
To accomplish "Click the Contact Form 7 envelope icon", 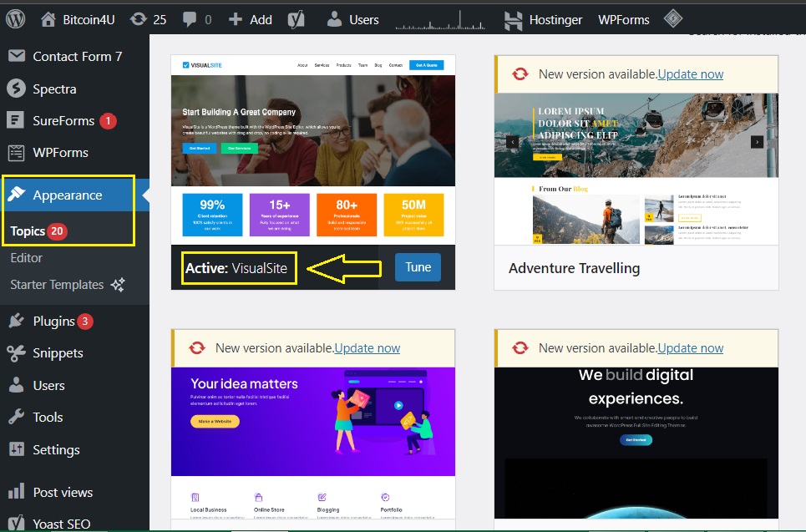I will [17, 55].
